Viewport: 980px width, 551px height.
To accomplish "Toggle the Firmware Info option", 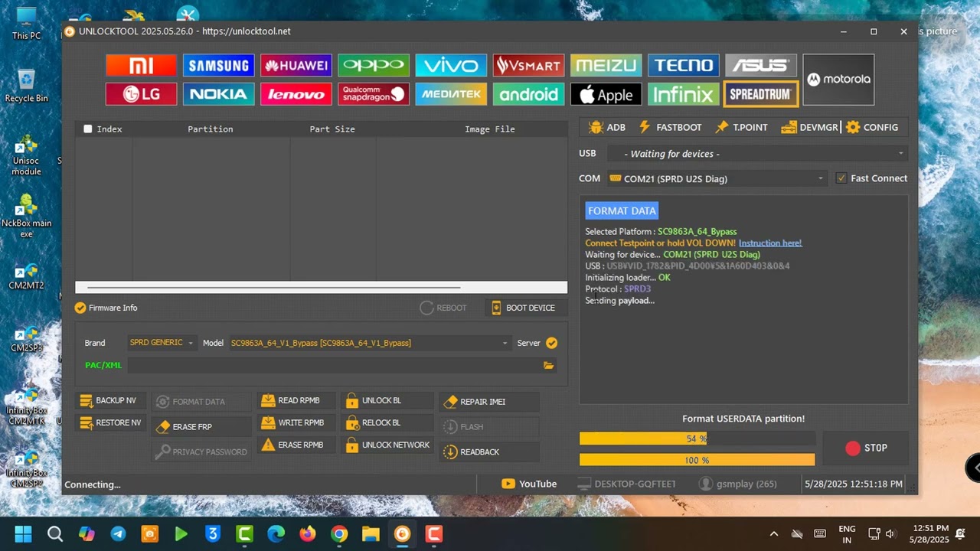I will pyautogui.click(x=80, y=308).
